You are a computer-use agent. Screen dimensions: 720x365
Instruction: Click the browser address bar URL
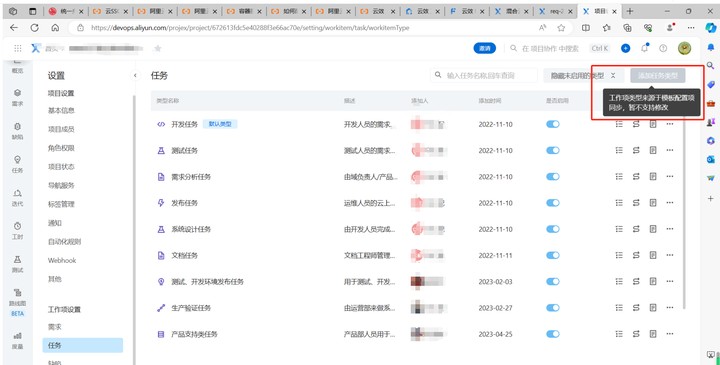coord(250,28)
